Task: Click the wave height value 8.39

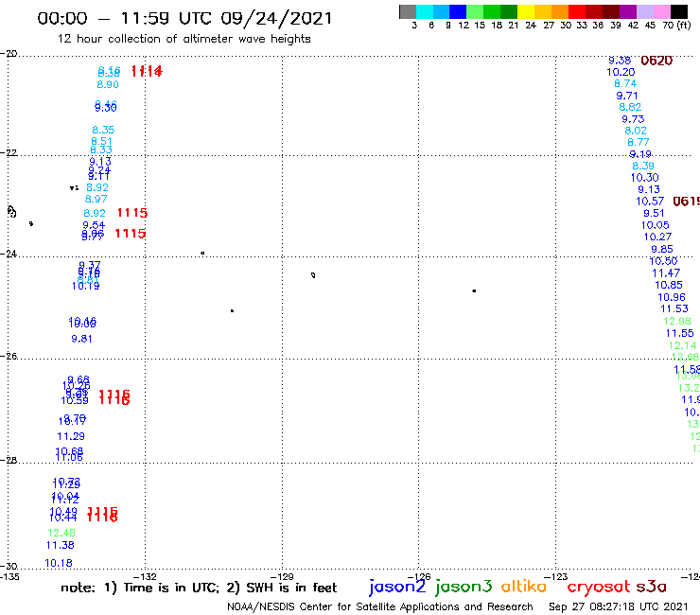Action: point(643,166)
